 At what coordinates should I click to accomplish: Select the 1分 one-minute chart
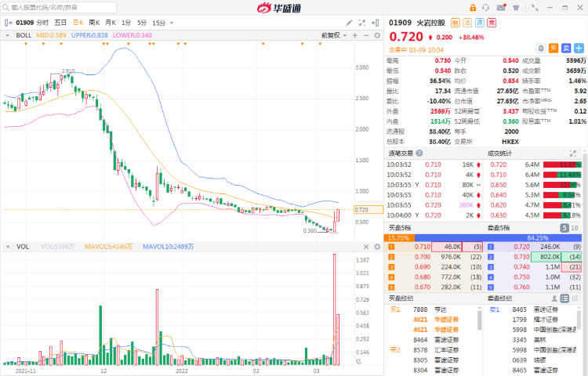coord(126,23)
